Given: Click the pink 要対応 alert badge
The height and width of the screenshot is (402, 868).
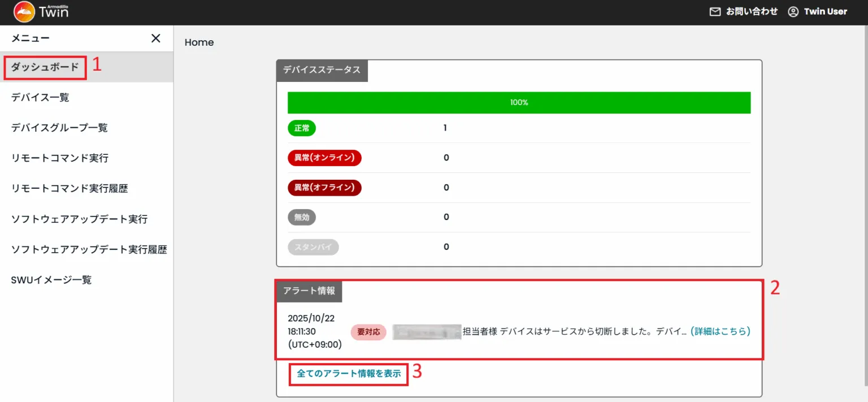Looking at the screenshot, I should point(368,332).
